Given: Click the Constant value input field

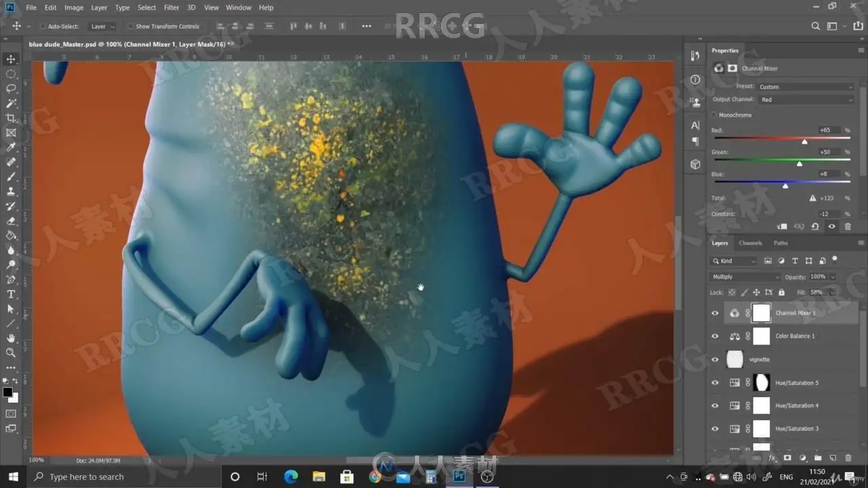Looking at the screenshot, I should [x=828, y=214].
